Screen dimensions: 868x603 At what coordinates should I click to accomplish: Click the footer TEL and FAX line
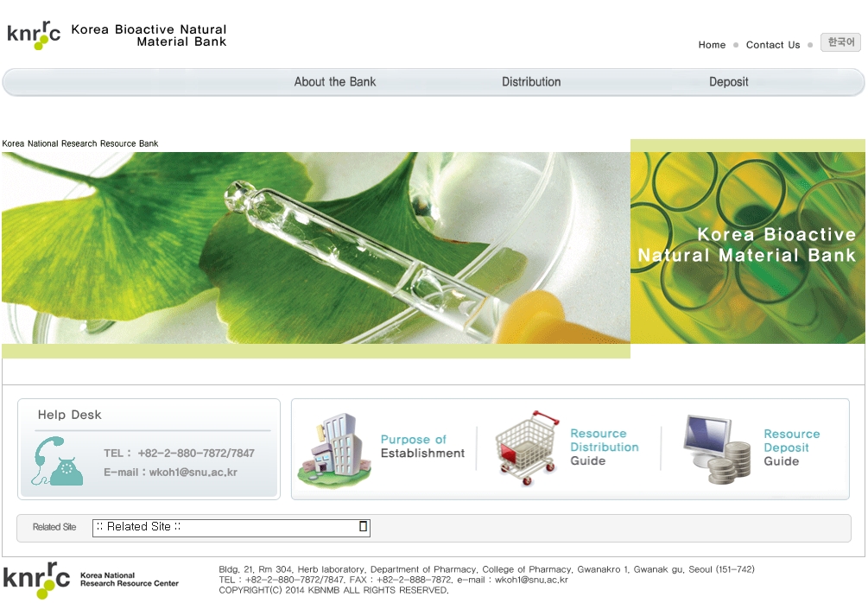click(x=393, y=580)
